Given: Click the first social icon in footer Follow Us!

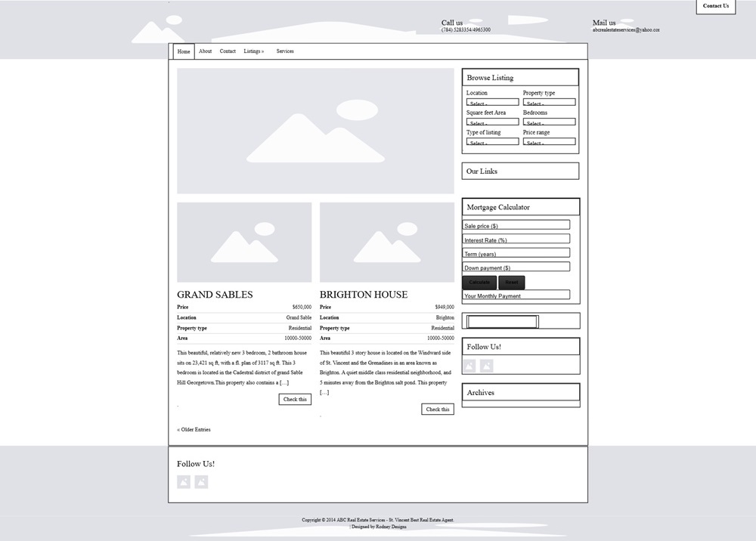Looking at the screenshot, I should pyautogui.click(x=184, y=482).
